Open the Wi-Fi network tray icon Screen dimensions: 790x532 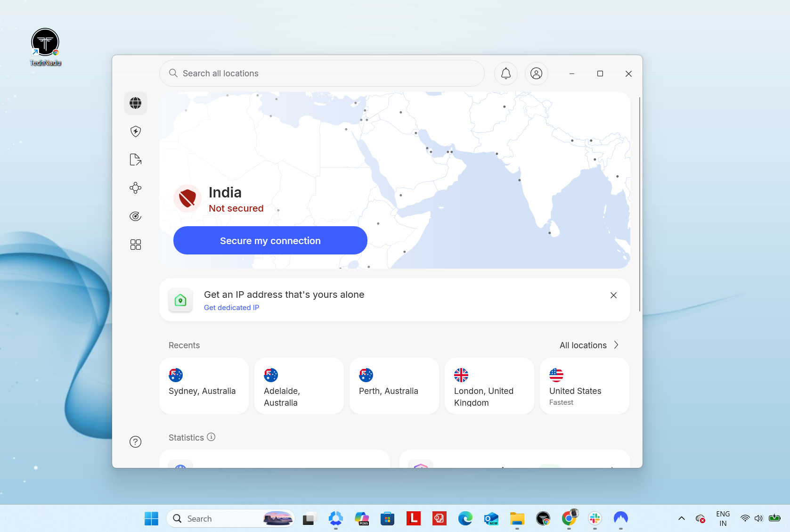745,518
